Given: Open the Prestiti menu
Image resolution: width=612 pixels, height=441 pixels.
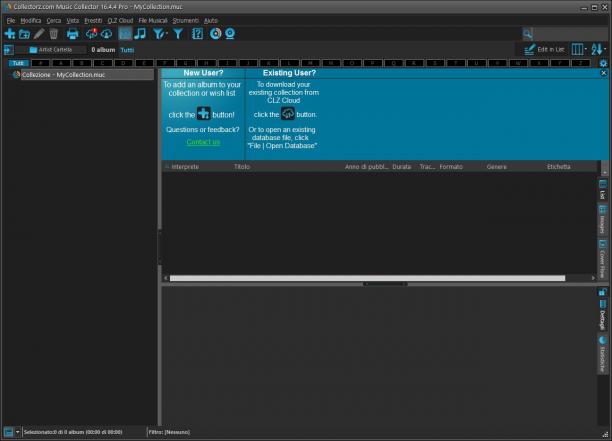Looking at the screenshot, I should coord(93,20).
